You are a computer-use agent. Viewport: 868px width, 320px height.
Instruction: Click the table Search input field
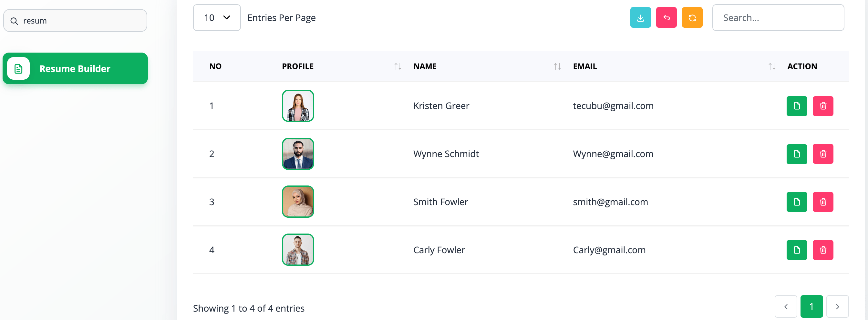click(x=778, y=17)
